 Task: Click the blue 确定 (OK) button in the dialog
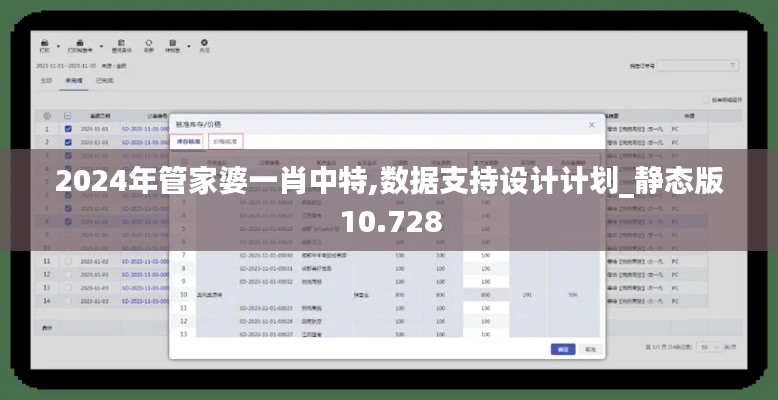[563, 349]
